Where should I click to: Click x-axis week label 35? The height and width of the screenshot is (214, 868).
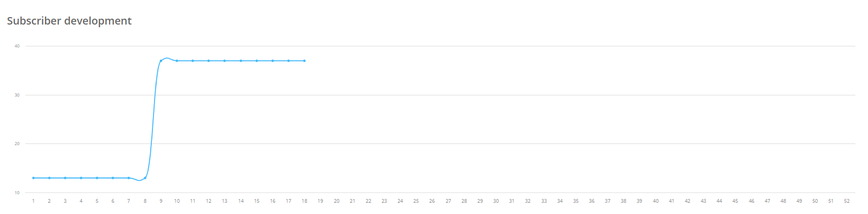(x=575, y=201)
